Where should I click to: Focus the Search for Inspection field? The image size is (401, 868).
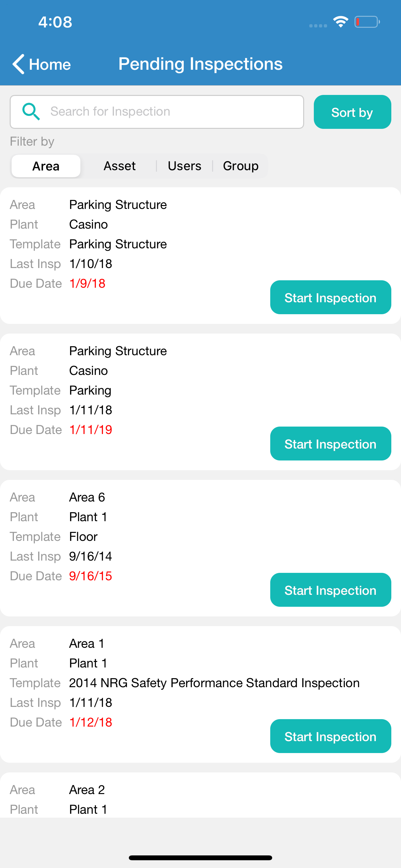click(157, 112)
